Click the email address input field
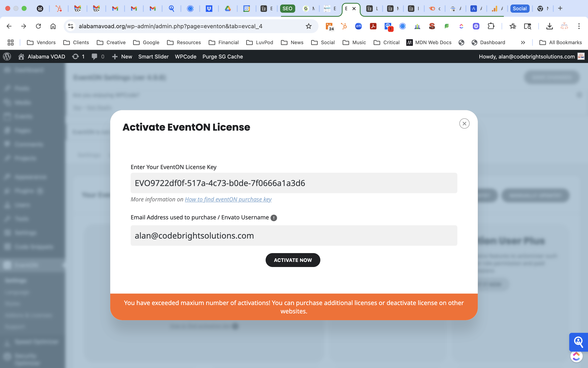Viewport: 588px width, 368px height. coord(294,235)
